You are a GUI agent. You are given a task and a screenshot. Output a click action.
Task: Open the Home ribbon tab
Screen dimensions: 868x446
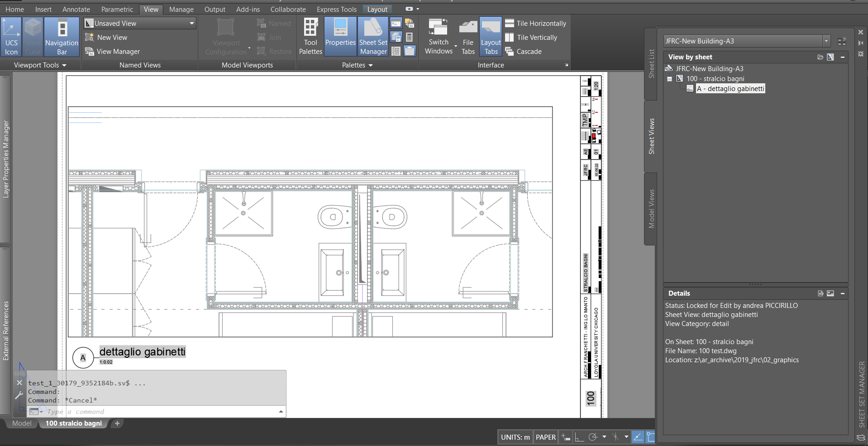(15, 9)
